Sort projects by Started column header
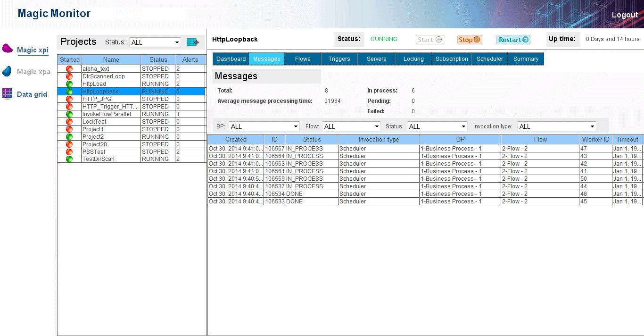Viewport: 644px width, 336px height. click(x=70, y=60)
